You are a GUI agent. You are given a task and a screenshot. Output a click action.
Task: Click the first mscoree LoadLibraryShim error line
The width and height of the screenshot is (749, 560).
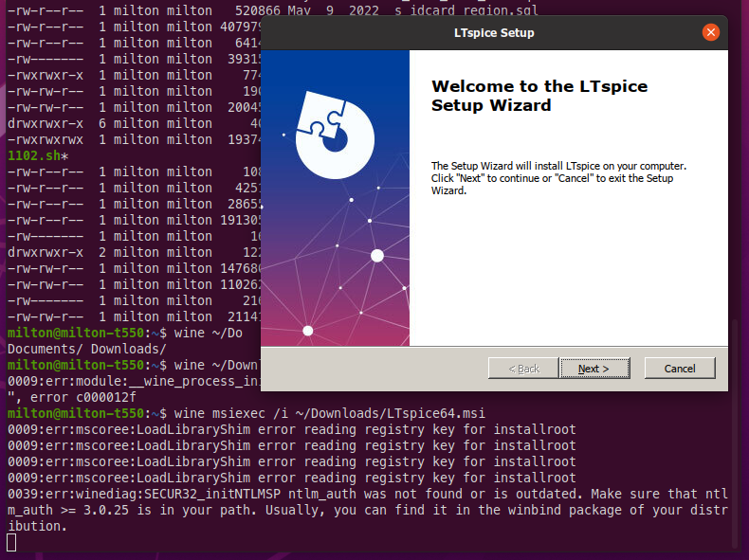[x=291, y=429]
